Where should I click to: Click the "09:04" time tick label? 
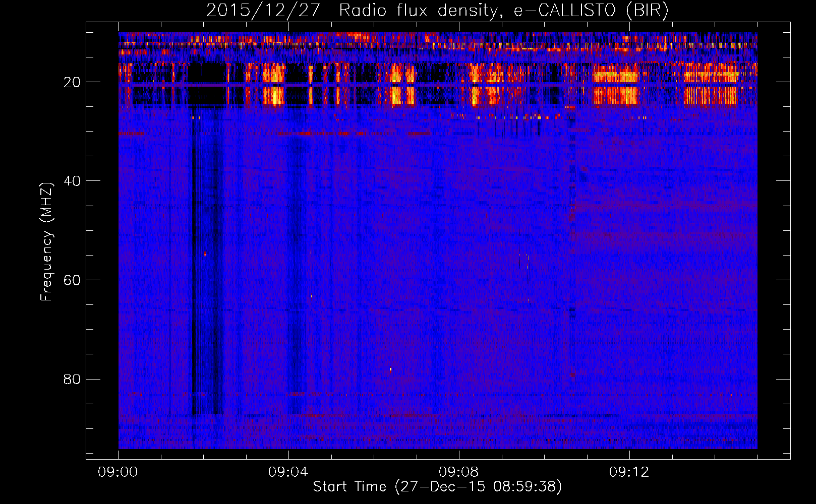(x=288, y=472)
